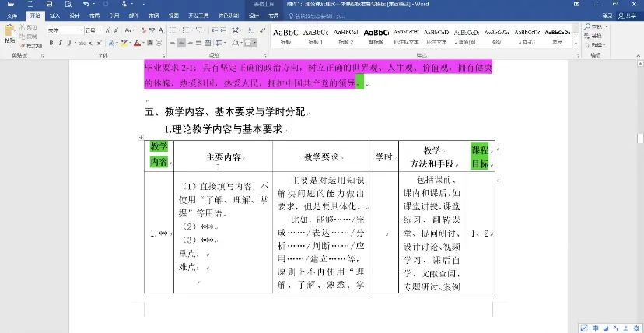Click the Sign in (登录) link
Image resolution: width=644 pixels, height=333 pixels.
607,16
